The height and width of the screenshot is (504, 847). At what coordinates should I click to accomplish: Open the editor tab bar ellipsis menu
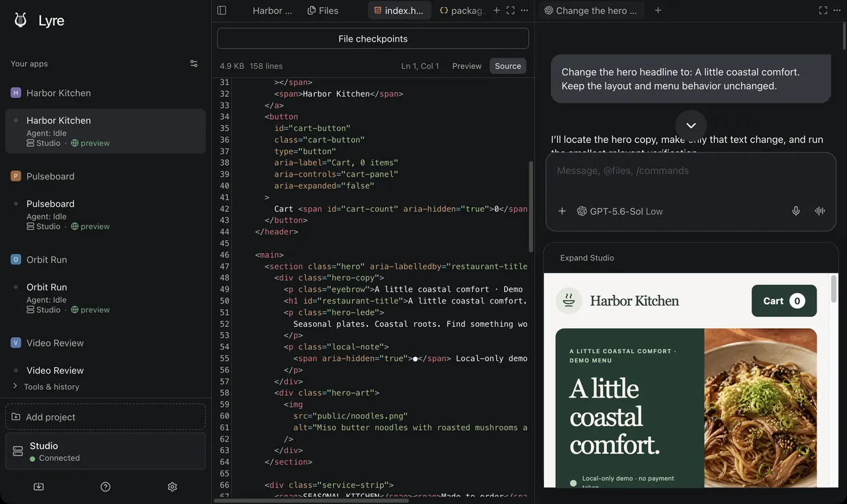coord(525,11)
